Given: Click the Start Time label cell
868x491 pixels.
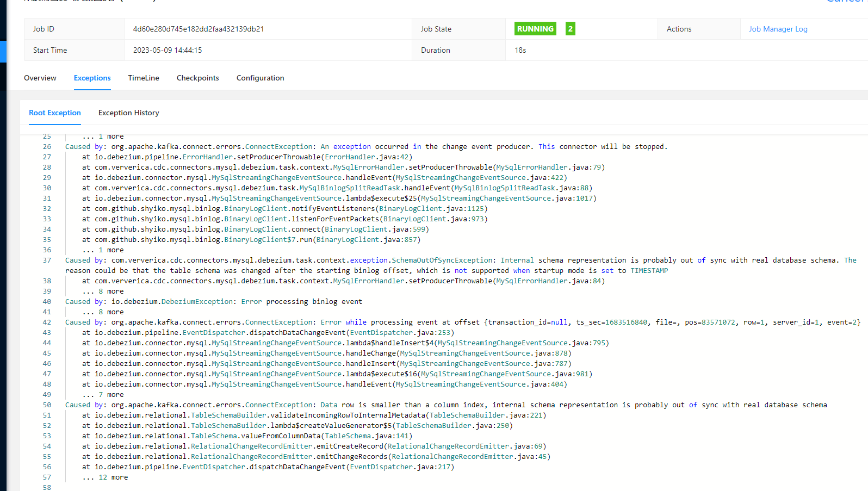Looking at the screenshot, I should click(x=74, y=50).
